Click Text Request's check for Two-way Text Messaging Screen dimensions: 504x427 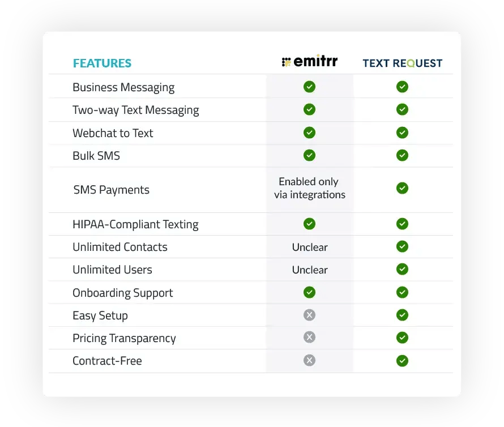(402, 109)
